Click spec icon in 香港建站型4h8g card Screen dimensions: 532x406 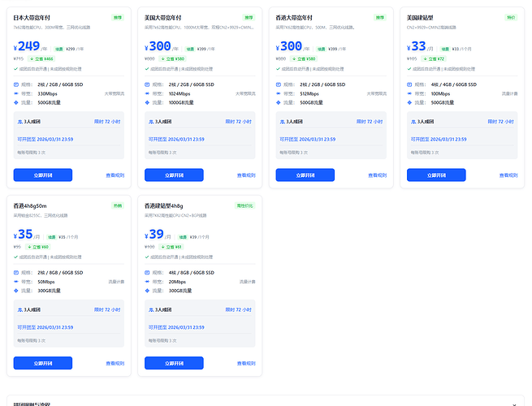coord(147,272)
